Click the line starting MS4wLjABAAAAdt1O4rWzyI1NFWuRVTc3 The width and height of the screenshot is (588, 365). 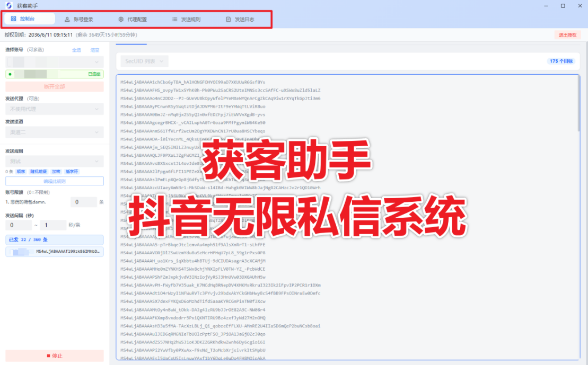coord(221,293)
